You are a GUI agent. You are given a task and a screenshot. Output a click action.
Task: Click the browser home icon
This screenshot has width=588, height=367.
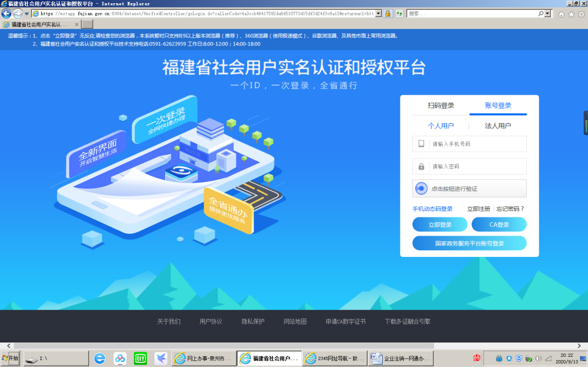(562, 14)
